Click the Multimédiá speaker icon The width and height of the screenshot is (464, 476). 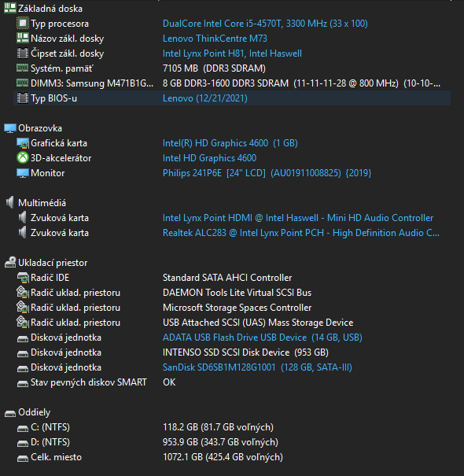(10, 202)
